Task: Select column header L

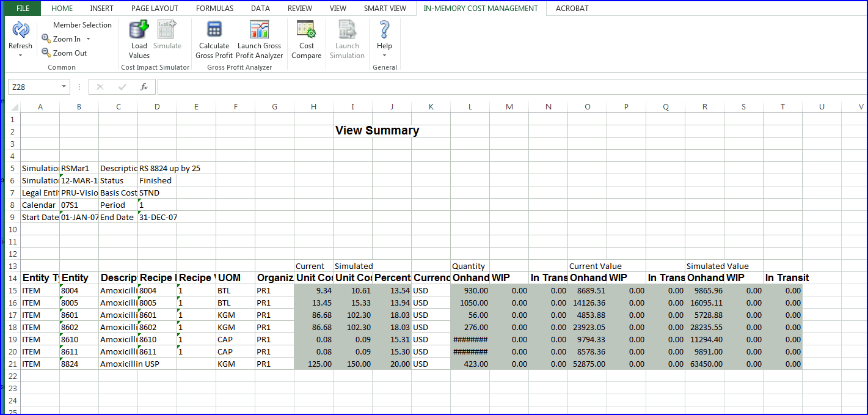Action: click(x=470, y=107)
